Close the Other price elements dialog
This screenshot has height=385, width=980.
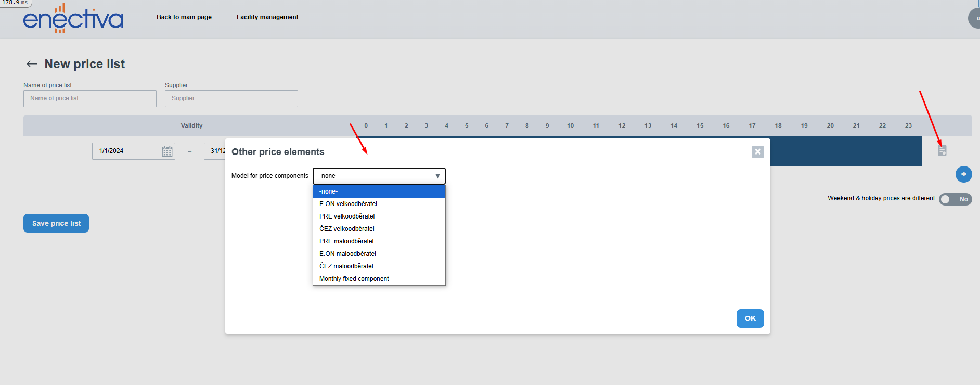[757, 152]
